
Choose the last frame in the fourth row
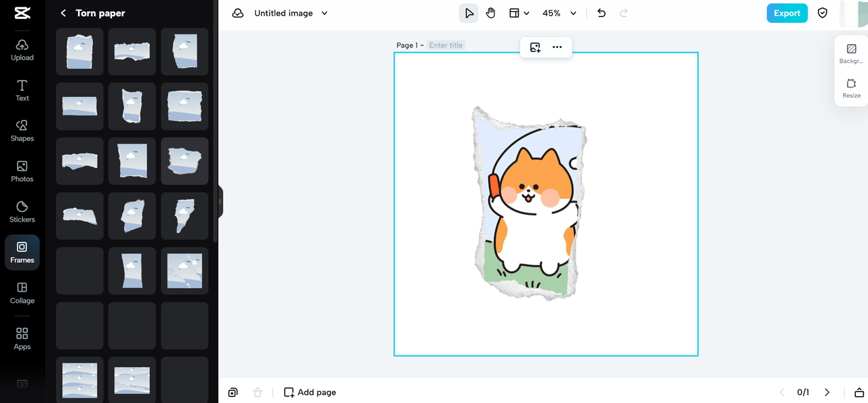pos(184,216)
